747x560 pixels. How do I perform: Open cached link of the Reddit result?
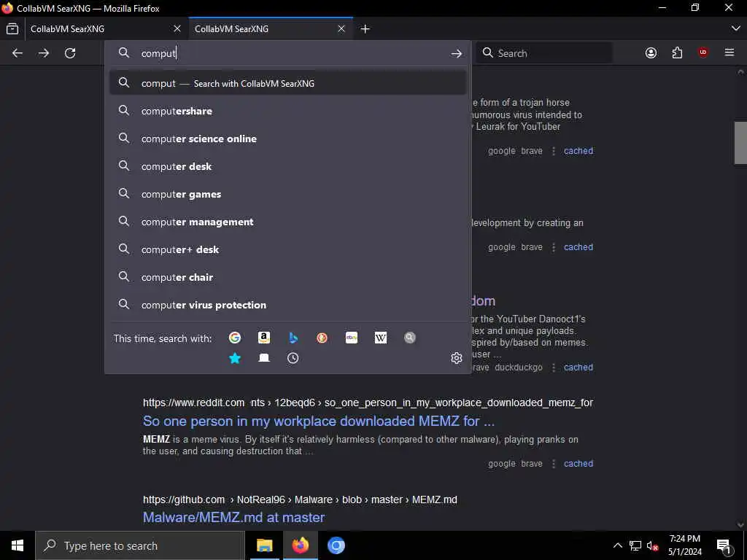tap(578, 463)
